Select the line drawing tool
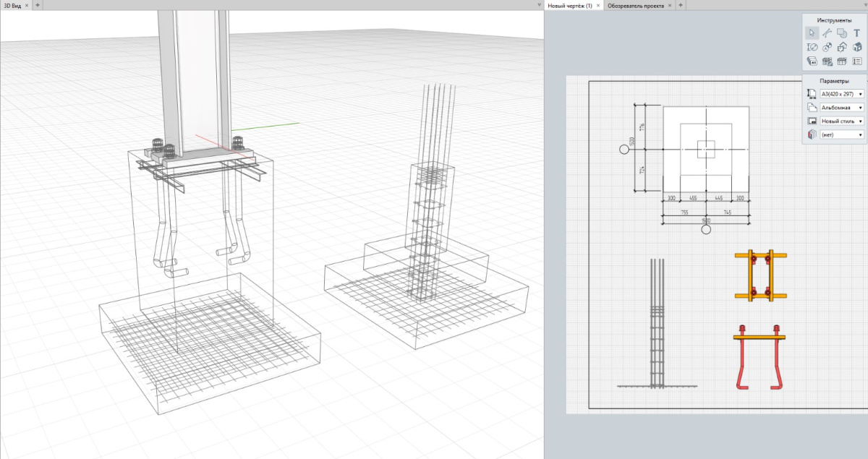The width and height of the screenshot is (868, 459). (827, 33)
